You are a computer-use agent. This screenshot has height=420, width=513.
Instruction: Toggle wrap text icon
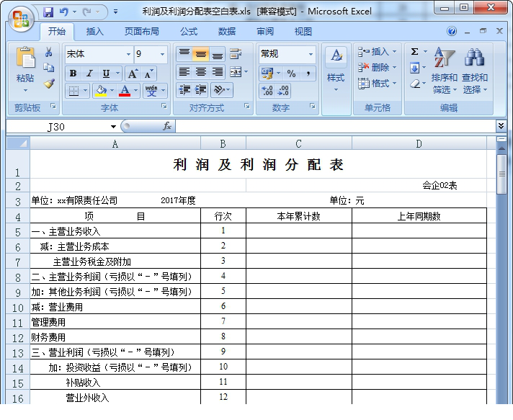pos(236,54)
